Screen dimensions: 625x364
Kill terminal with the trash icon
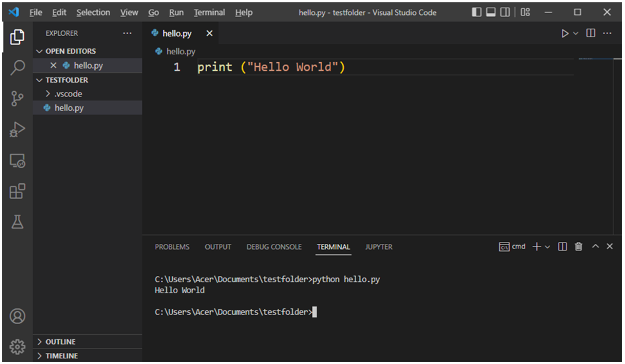[579, 247]
